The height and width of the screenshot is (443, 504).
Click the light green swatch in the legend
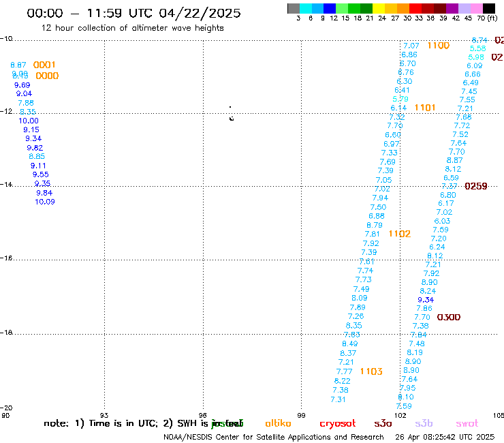coord(342,8)
